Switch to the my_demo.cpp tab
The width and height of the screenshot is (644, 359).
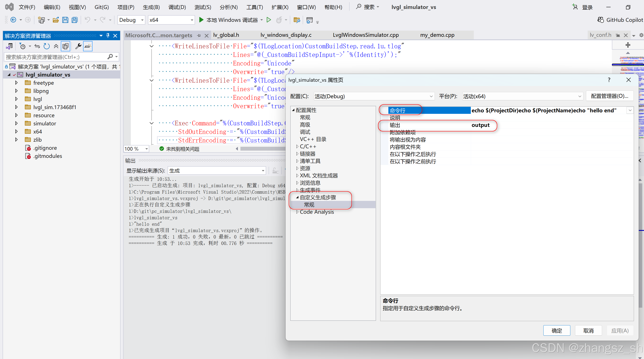[x=437, y=35]
